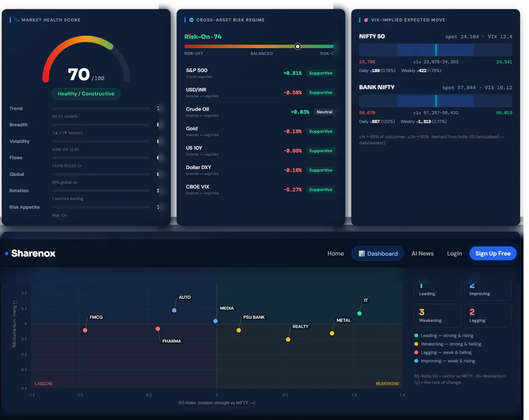
Task: Click the Global progress bar
Action: pyautogui.click(x=101, y=174)
